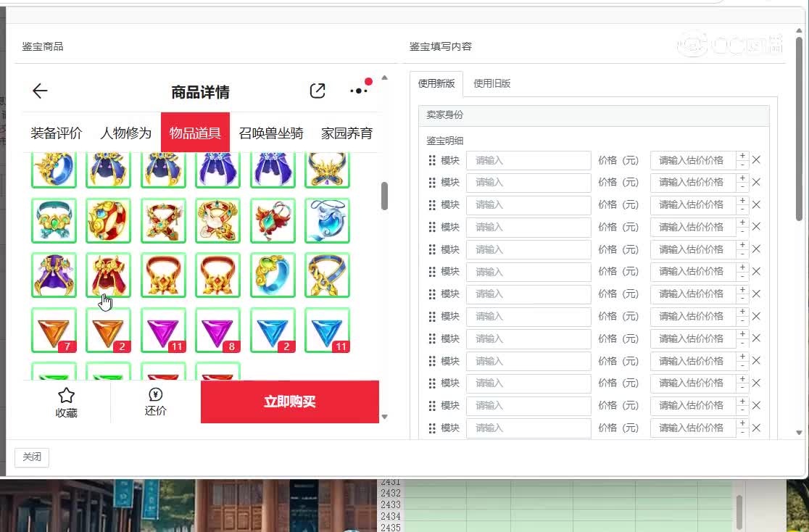
Task: Open the blue water-drop necklace item
Action: coord(327,220)
